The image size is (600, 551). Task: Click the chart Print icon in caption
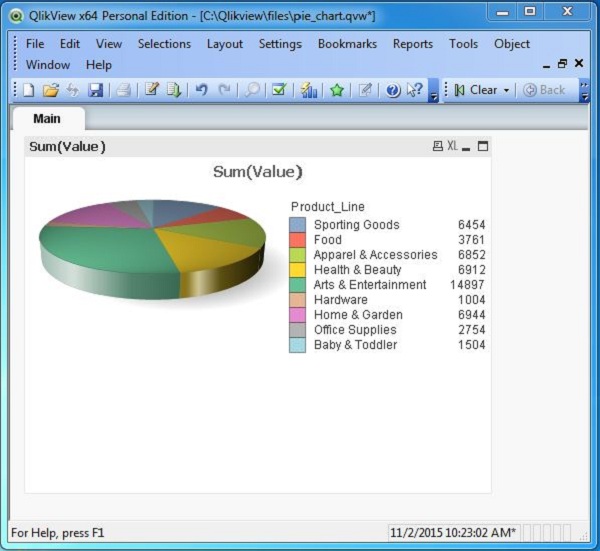[438, 146]
